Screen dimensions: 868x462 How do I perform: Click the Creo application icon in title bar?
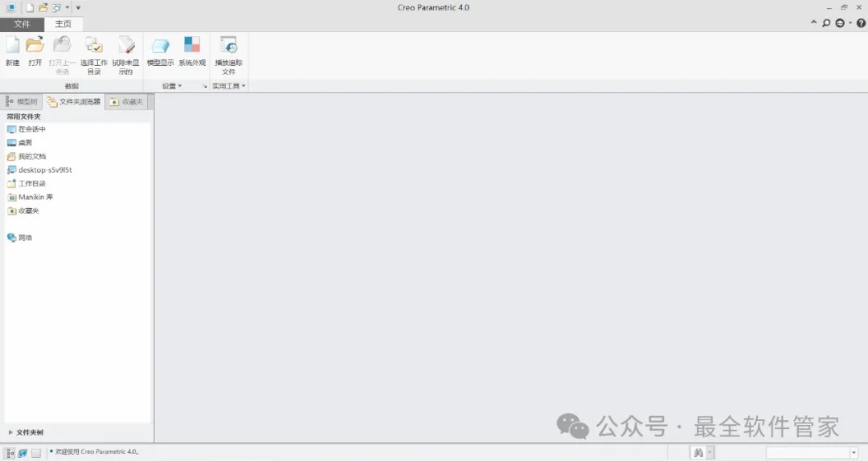click(10, 8)
